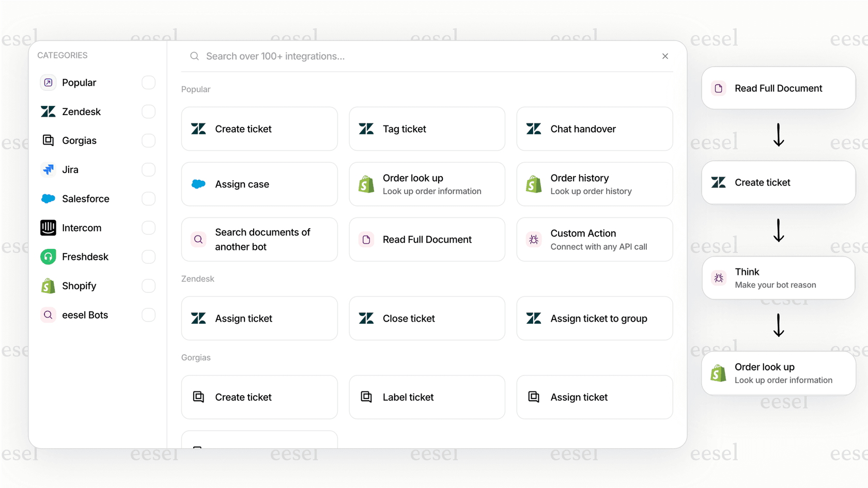Select the Chat handover Zendesk action
This screenshot has width=868, height=488.
[594, 129]
